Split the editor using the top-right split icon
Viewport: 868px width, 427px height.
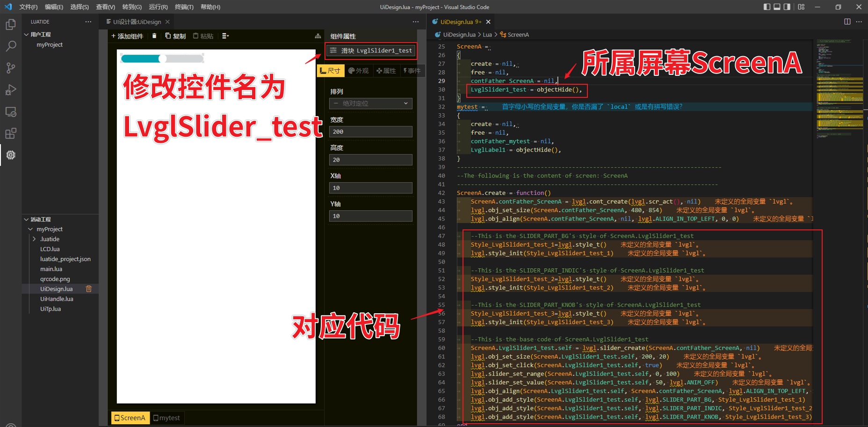pos(846,22)
